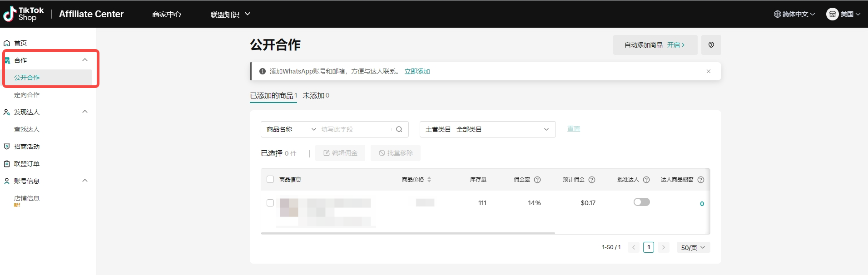This screenshot has height=275, width=868.
Task: Click the lightbulb tips icon button
Action: pos(711,45)
